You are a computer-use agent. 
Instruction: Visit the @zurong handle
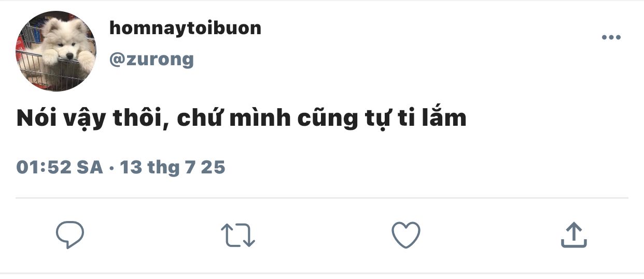pos(151,60)
